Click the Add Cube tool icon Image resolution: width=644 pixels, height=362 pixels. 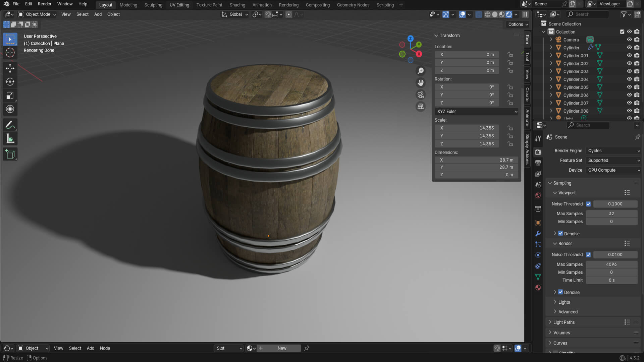coord(10,154)
